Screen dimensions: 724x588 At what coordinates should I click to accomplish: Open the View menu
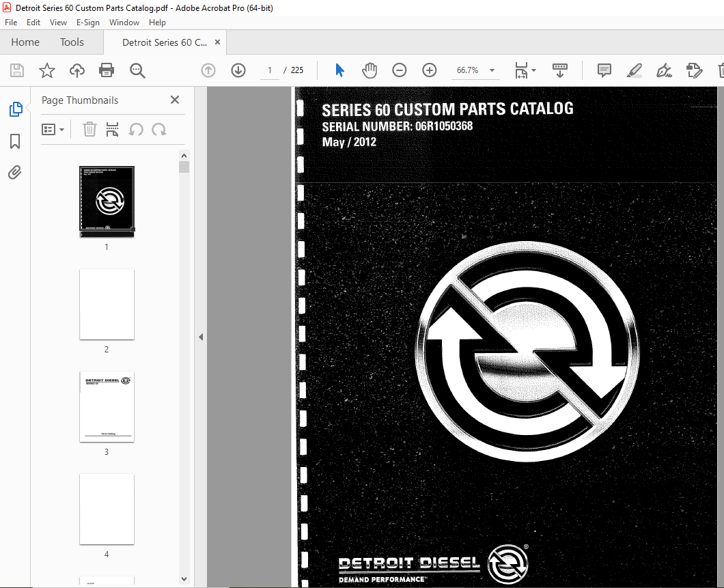(x=58, y=22)
